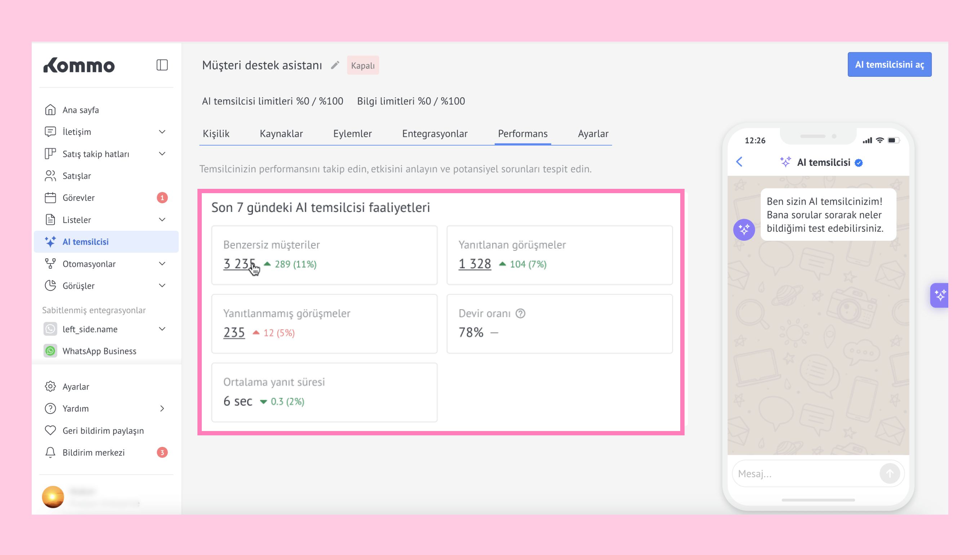Click the Kapalı status badge
This screenshot has height=555, width=980.
point(362,66)
